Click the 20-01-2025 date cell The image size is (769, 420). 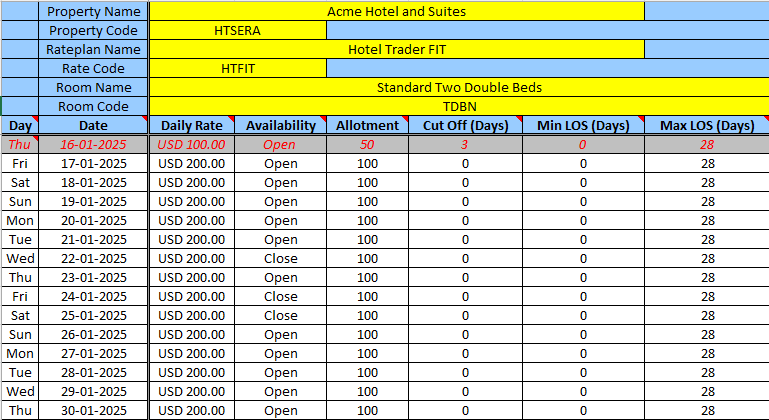pyautogui.click(x=93, y=220)
